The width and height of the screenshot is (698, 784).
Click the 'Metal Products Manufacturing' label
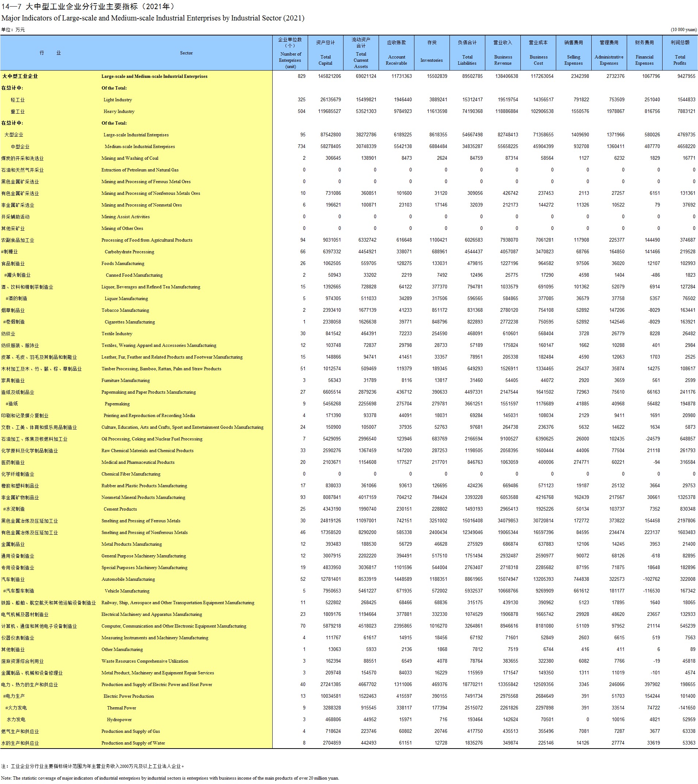point(132,544)
